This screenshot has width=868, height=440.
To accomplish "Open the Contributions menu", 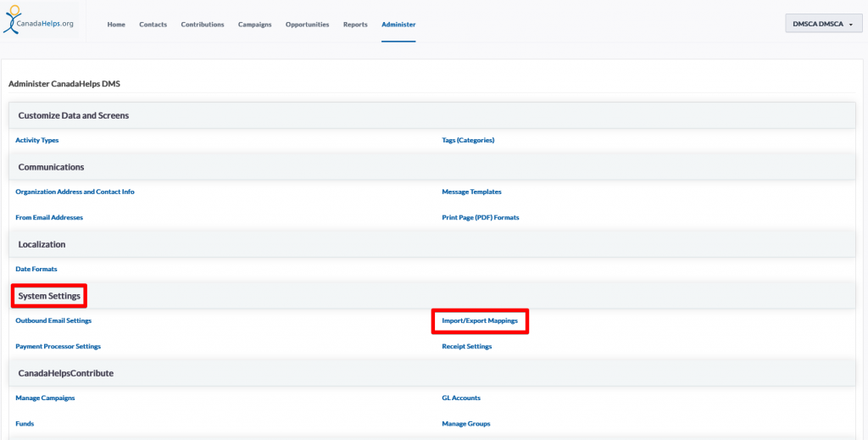I will coord(203,25).
